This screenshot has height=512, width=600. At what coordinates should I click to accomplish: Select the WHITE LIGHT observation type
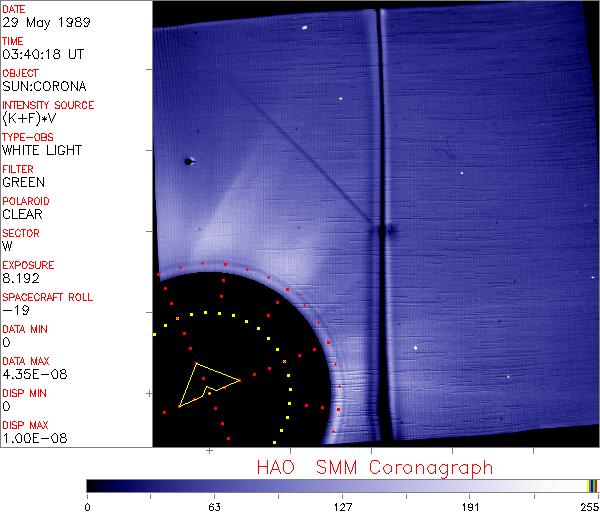point(41,150)
